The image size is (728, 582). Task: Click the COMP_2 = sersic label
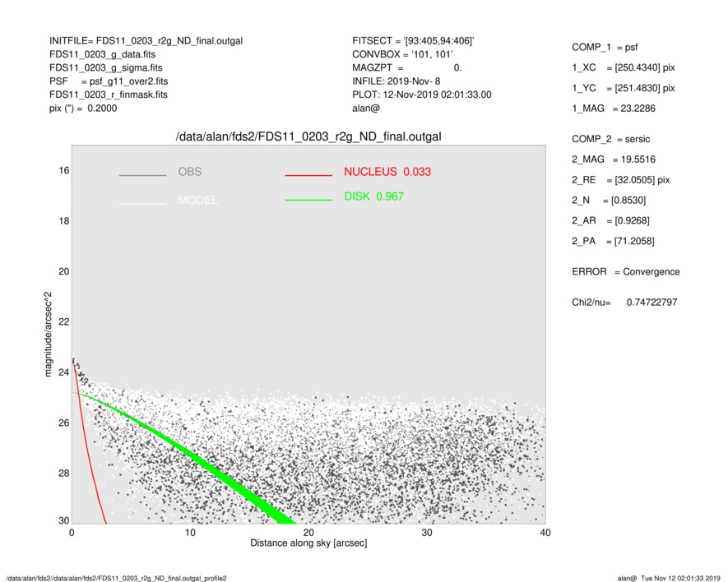pyautogui.click(x=611, y=139)
